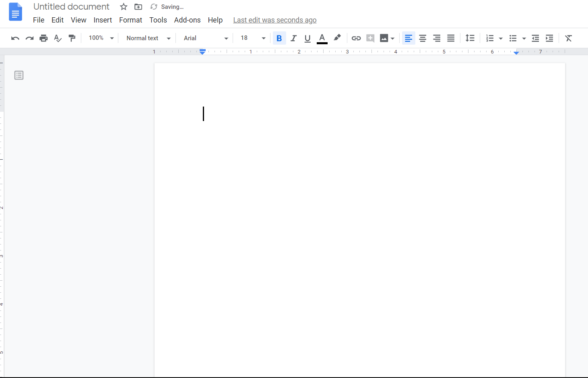The width and height of the screenshot is (588, 378).
Task: Star the Untitled document
Action: [124, 7]
